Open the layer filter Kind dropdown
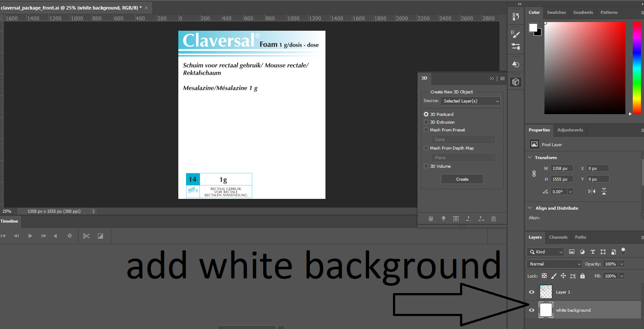 tap(545, 252)
